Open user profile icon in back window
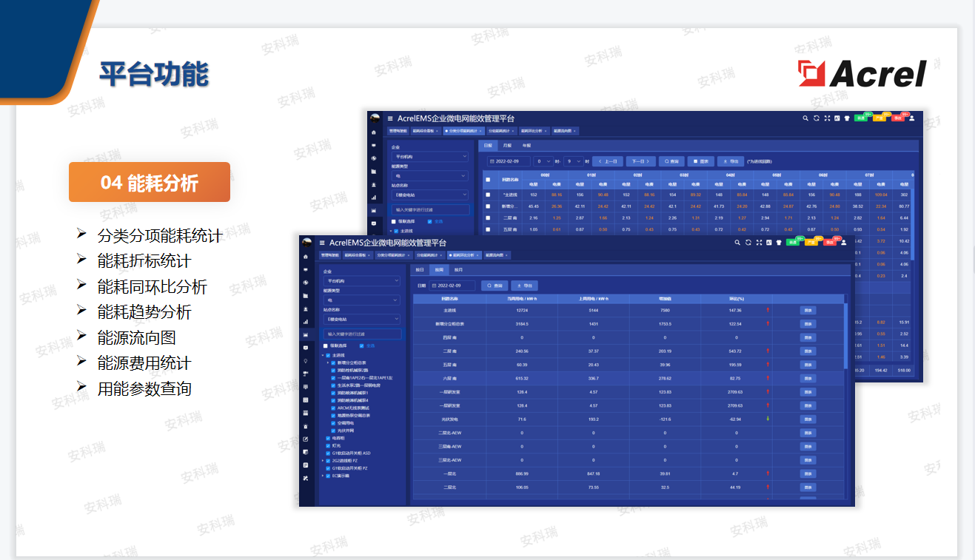Screen dimensions: 975x560 [912, 118]
